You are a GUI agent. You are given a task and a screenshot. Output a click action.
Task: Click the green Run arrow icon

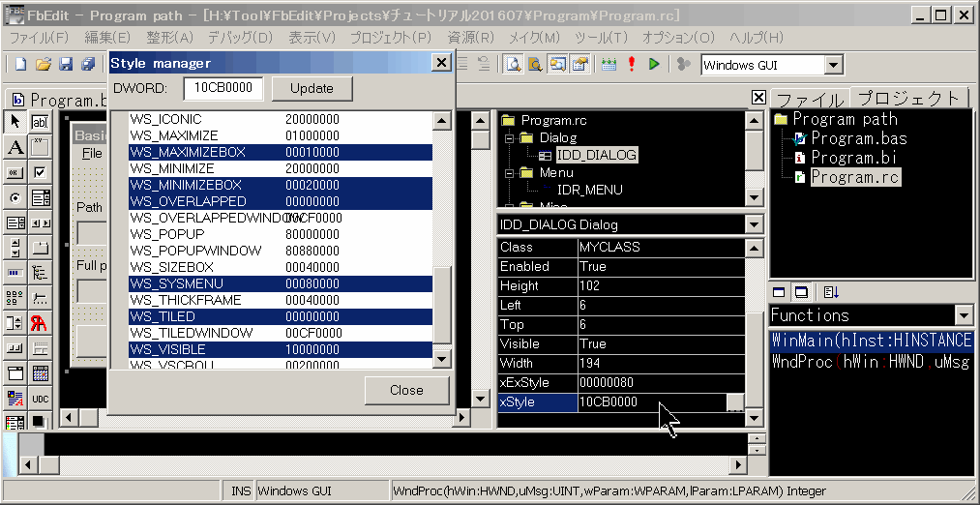pyautogui.click(x=654, y=65)
